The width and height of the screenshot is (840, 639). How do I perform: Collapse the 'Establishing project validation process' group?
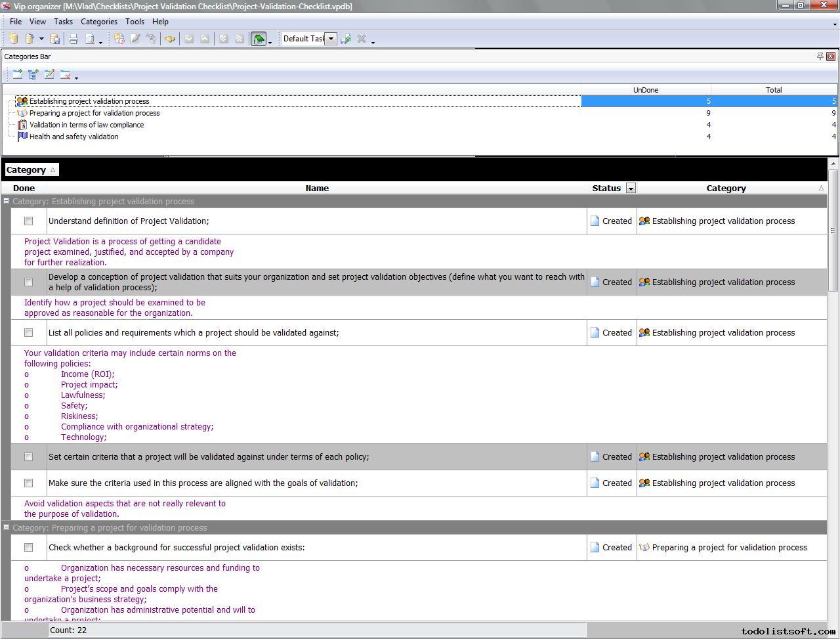pyautogui.click(x=6, y=202)
